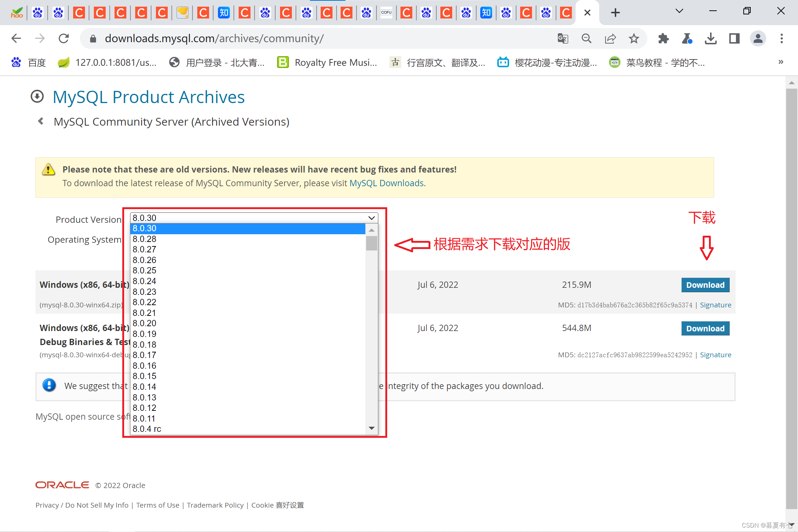Choose version 8.0.27 option
Viewport: 798px width, 532px height.
tap(248, 250)
